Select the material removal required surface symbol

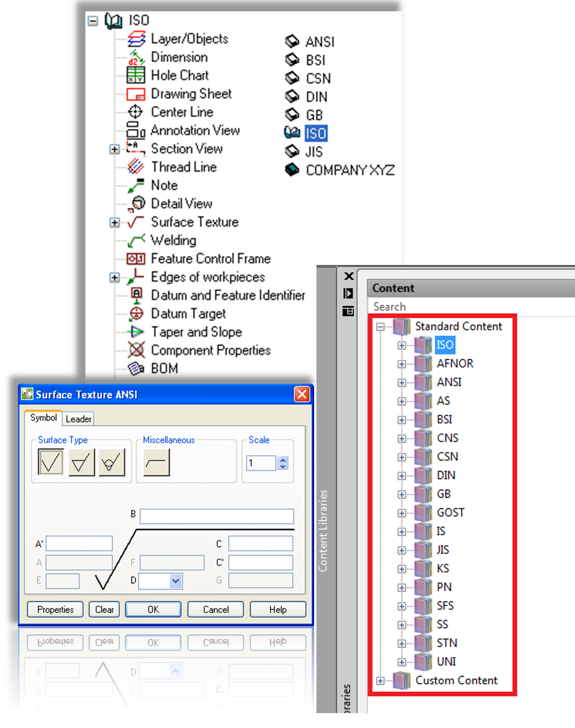click(x=81, y=461)
